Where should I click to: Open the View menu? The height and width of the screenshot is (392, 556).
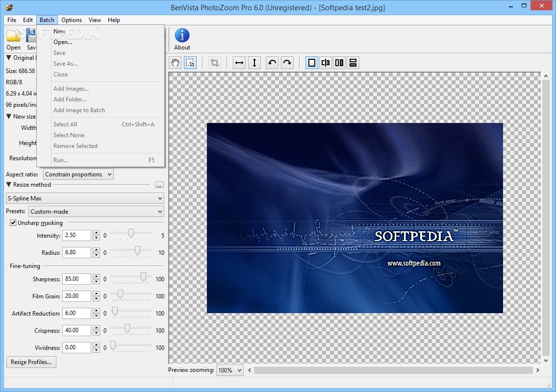(x=95, y=20)
